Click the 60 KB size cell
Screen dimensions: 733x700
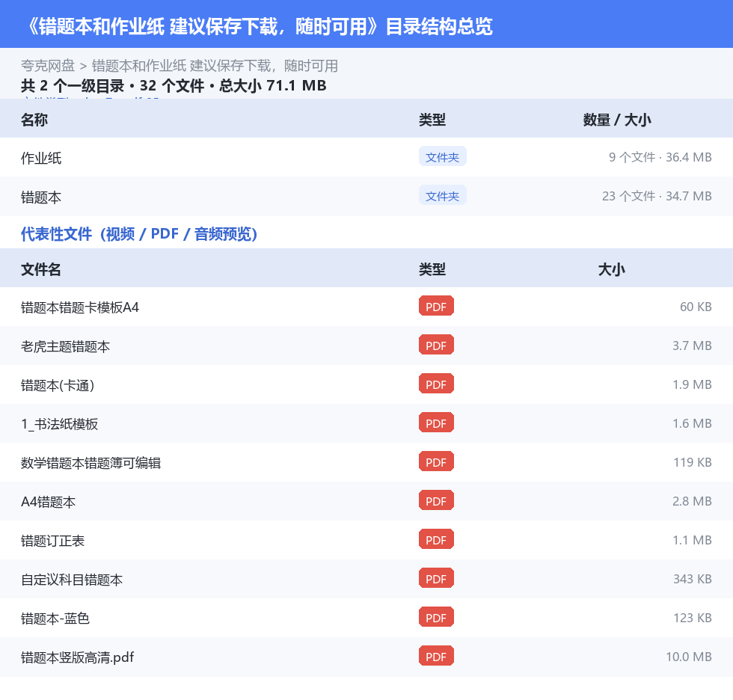[x=696, y=307]
